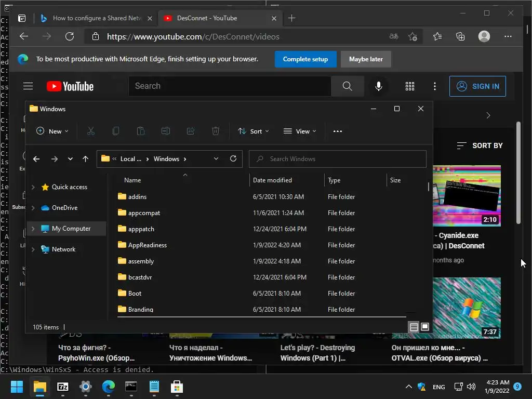Select the AppReadiness folder
The image size is (532, 399).
(147, 245)
